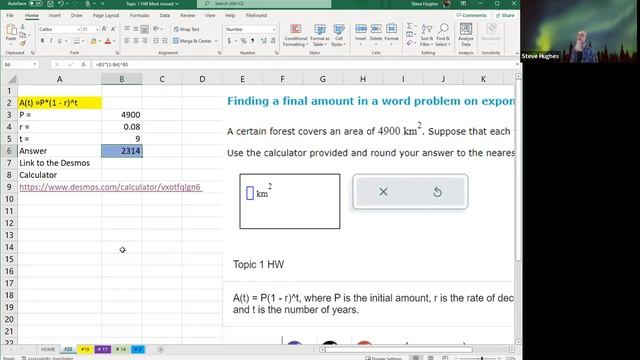Click the reset arrow in answer panel
640x360 pixels.
point(437,191)
